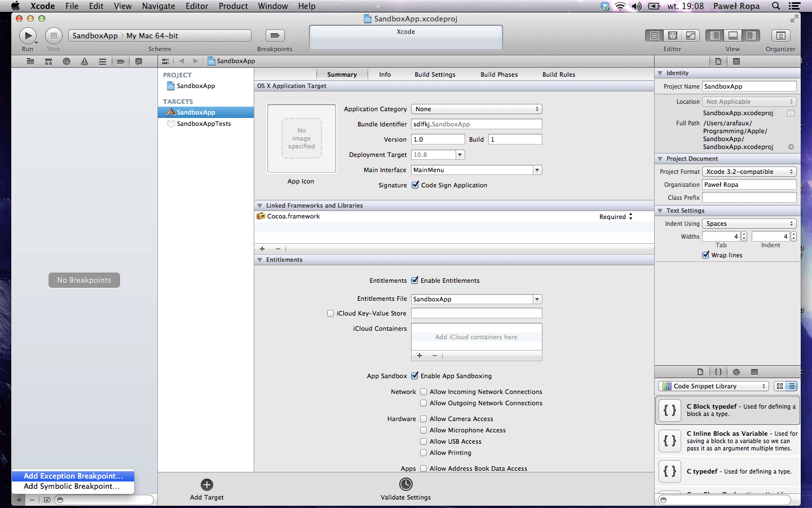The width and height of the screenshot is (812, 508).
Task: Show the Code Snippet library braces icon
Action: (718, 372)
